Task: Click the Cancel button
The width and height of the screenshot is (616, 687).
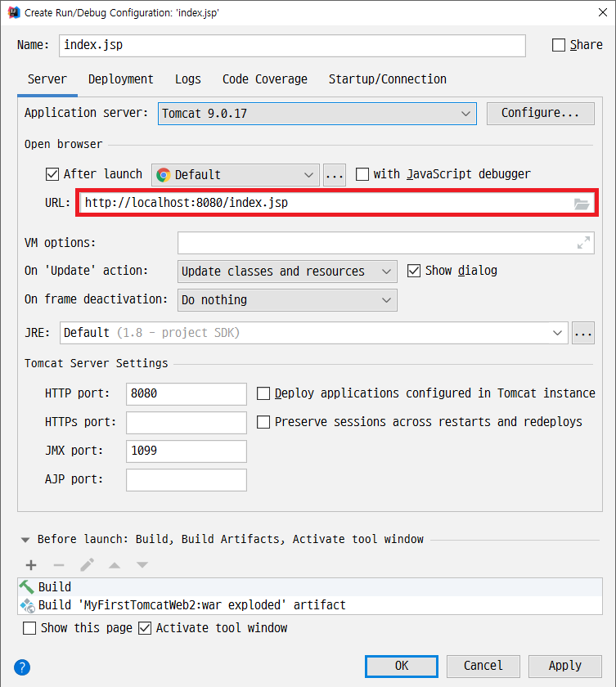Action: pos(483,667)
